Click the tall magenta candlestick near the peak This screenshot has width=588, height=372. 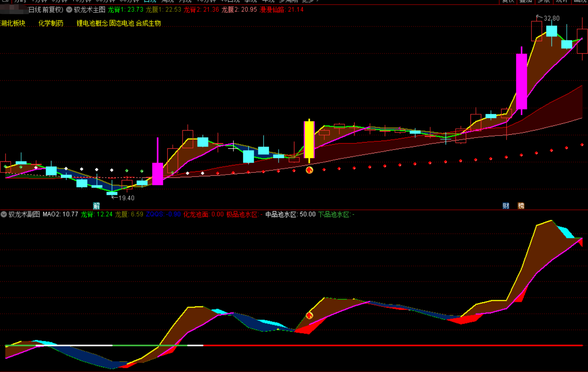coord(522,81)
